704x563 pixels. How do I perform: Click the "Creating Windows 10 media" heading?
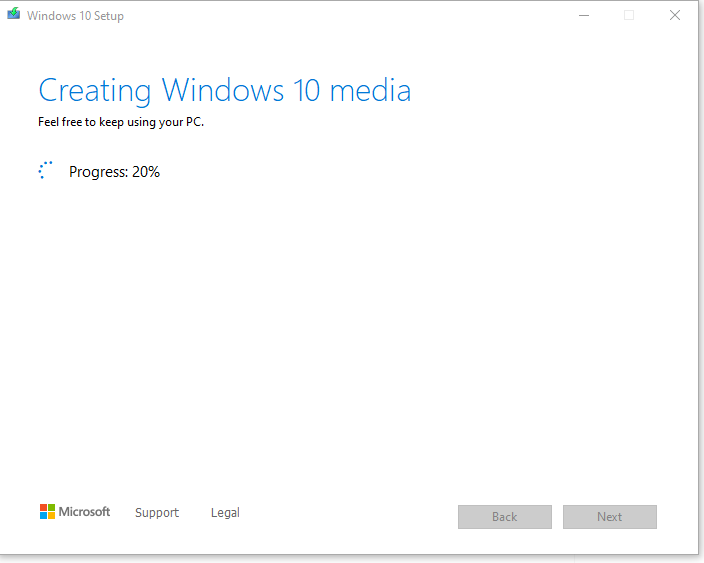point(224,91)
